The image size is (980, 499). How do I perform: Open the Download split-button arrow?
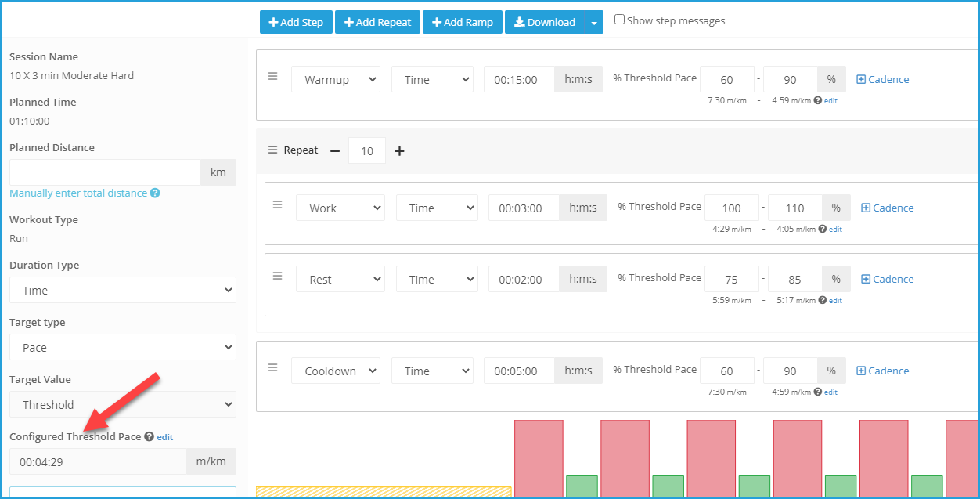[x=595, y=22]
